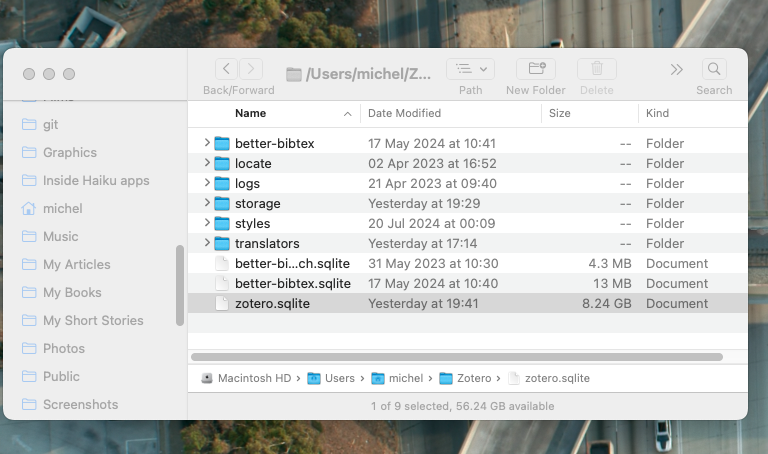
Task: Open My Short Stories in sidebar
Action: (x=93, y=320)
